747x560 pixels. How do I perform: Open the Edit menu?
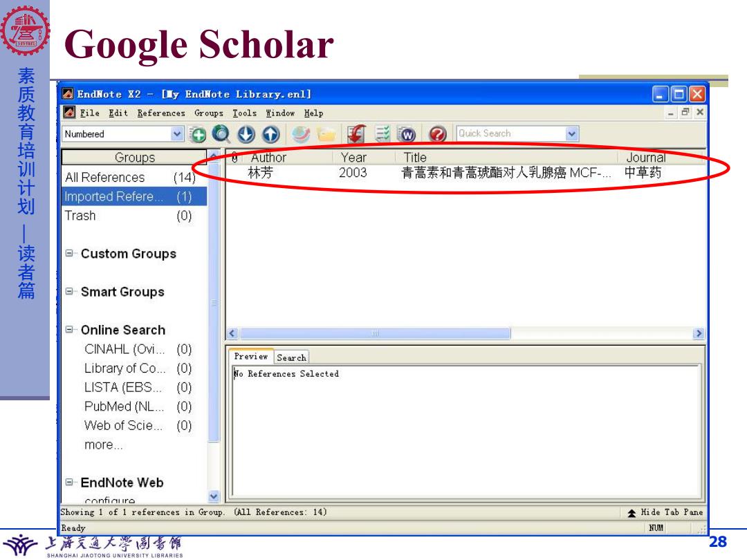click(118, 113)
